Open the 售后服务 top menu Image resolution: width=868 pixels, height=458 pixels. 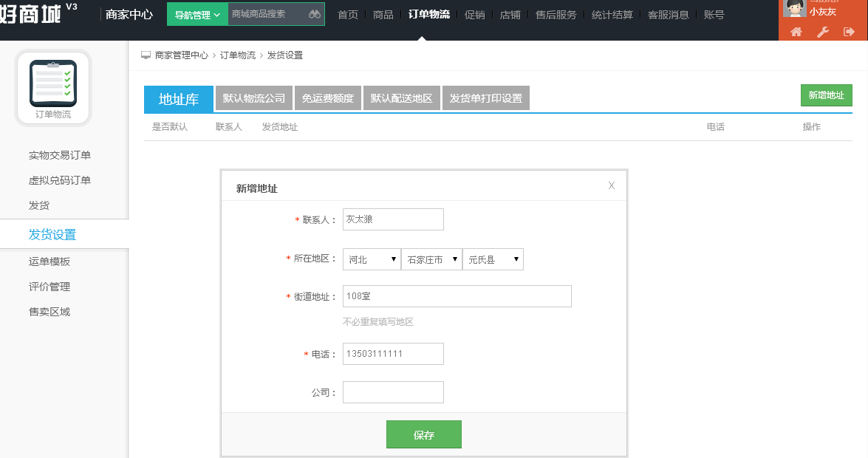(556, 14)
